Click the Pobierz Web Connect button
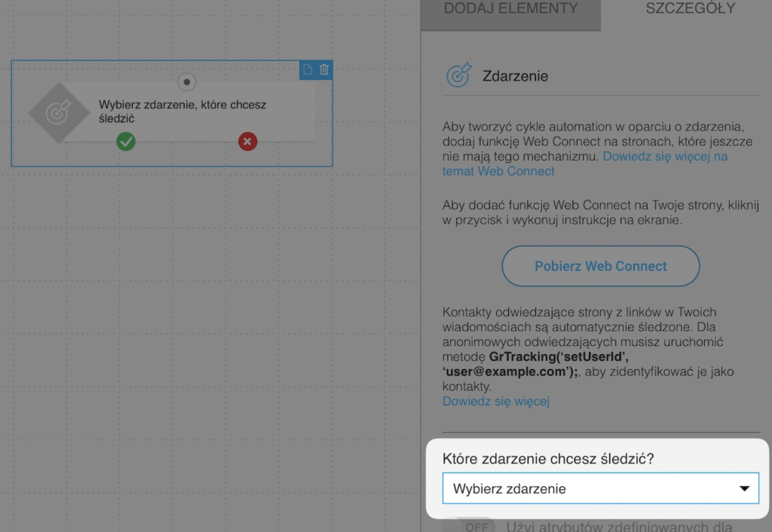The width and height of the screenshot is (772, 532). tap(601, 266)
